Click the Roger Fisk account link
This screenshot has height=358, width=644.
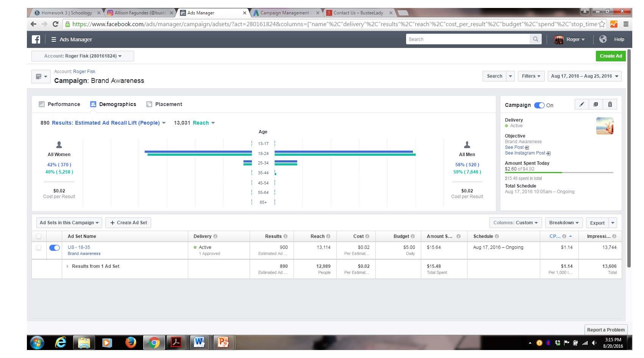84,72
